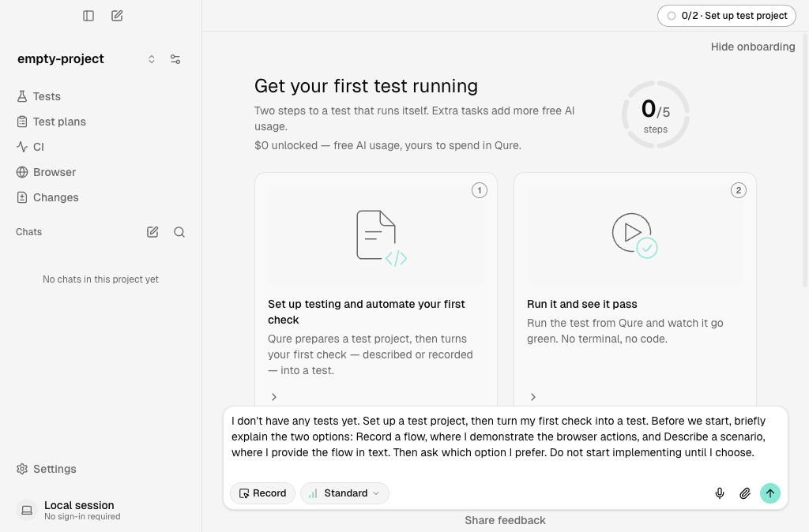
Task: Click the microphone voice input icon
Action: click(x=720, y=493)
